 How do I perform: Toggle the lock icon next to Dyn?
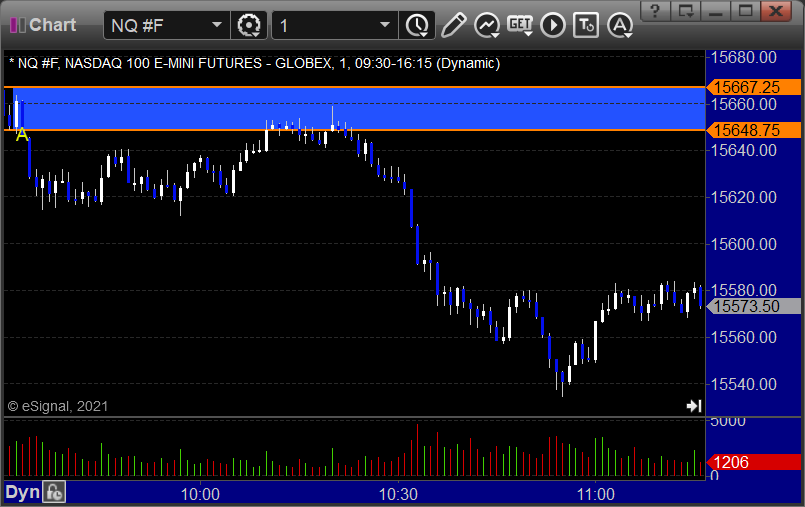(x=54, y=492)
